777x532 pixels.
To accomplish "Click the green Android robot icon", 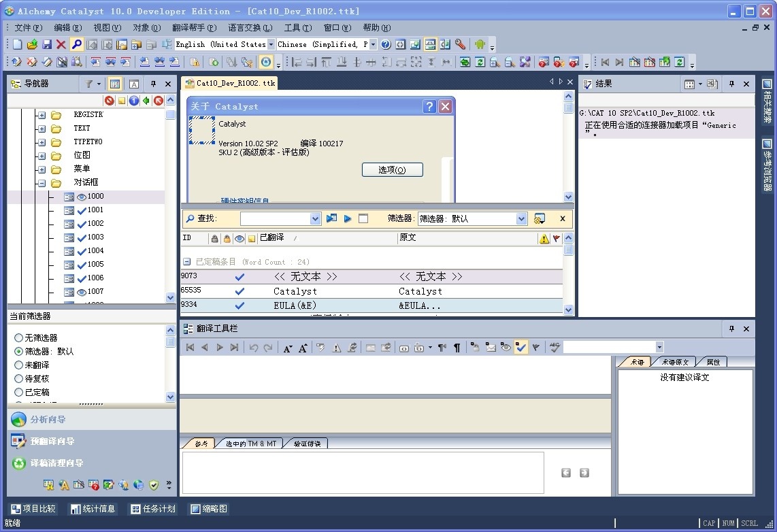I will coord(480,44).
